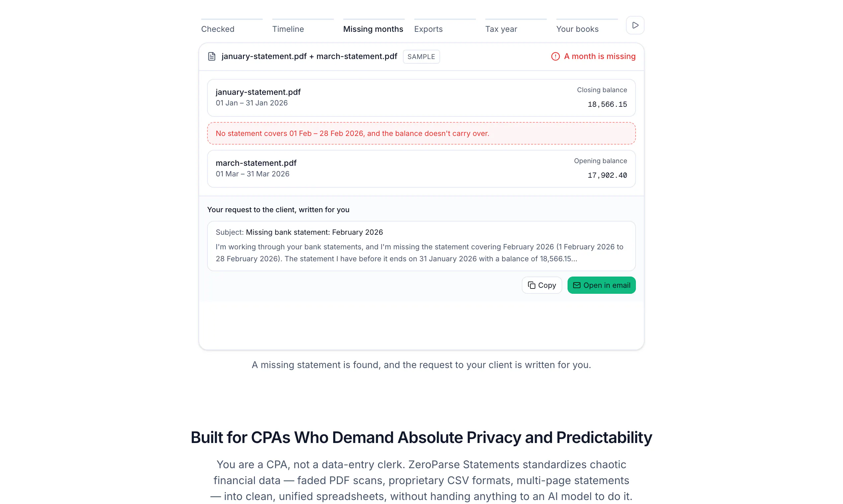
Task: Switch to the Checked tab
Action: tap(217, 29)
